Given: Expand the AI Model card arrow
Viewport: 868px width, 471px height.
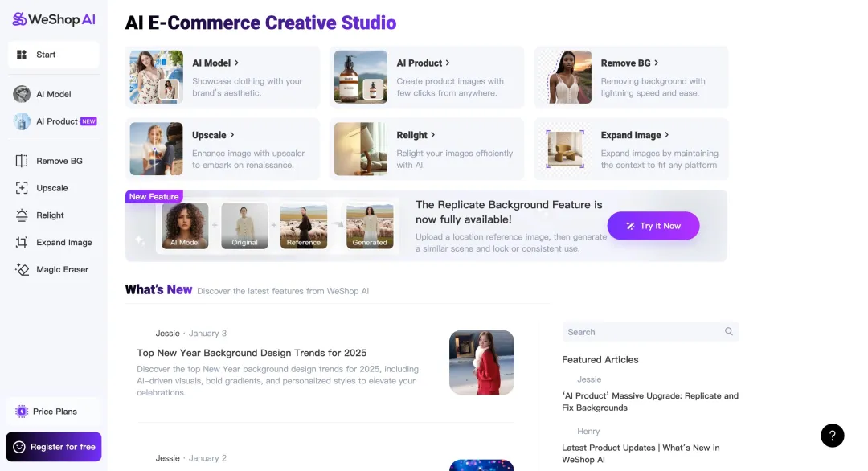Looking at the screenshot, I should (x=236, y=63).
